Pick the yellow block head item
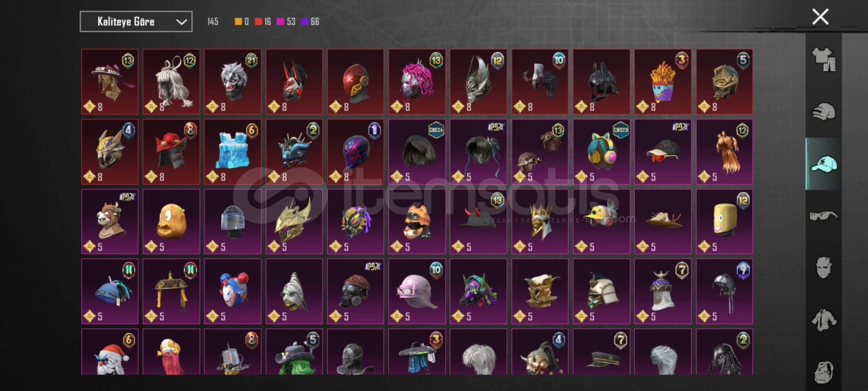 coord(724,222)
